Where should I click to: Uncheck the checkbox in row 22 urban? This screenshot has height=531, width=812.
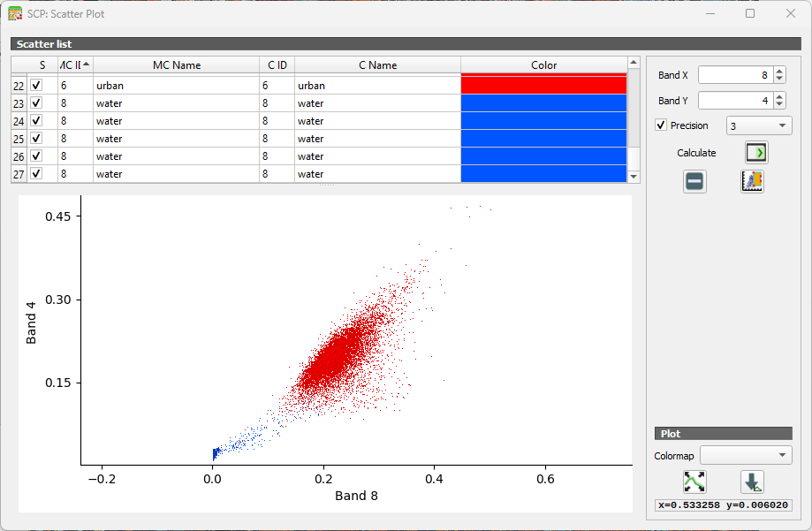(36, 86)
